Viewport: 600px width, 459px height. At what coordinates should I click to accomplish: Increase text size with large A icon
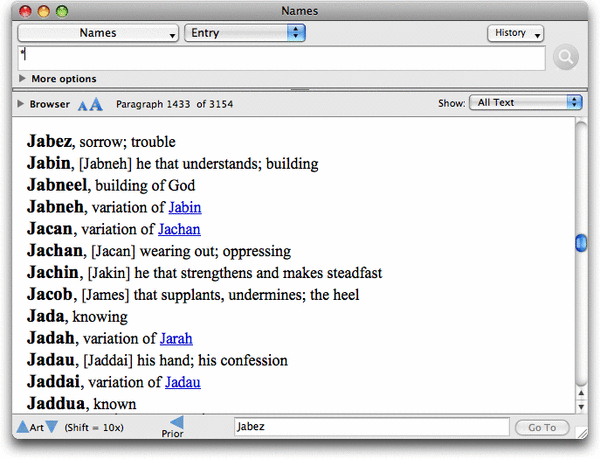click(96, 103)
